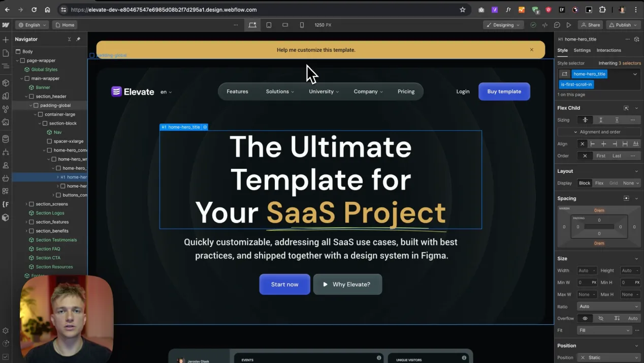This screenshot has height=363, width=644.
Task: Switch to mobile landscape breakpoint
Action: click(285, 25)
